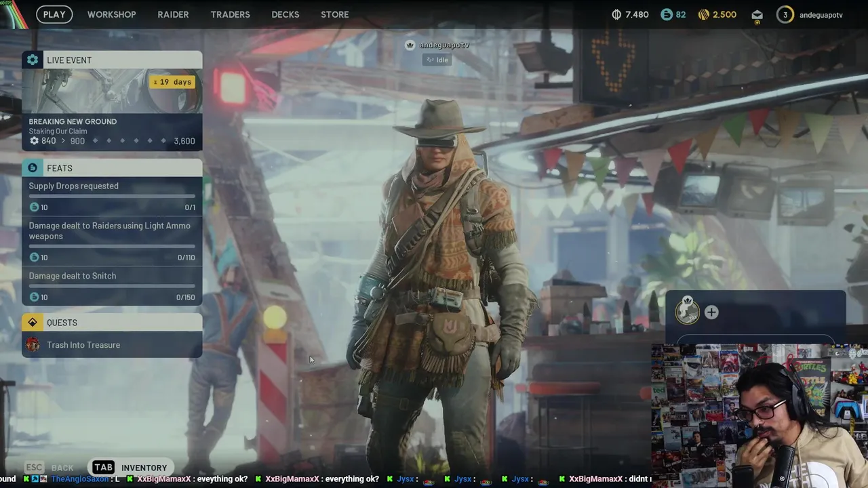The height and width of the screenshot is (488, 868).
Task: Click the 7,480 coin currency icon
Action: click(x=616, y=14)
